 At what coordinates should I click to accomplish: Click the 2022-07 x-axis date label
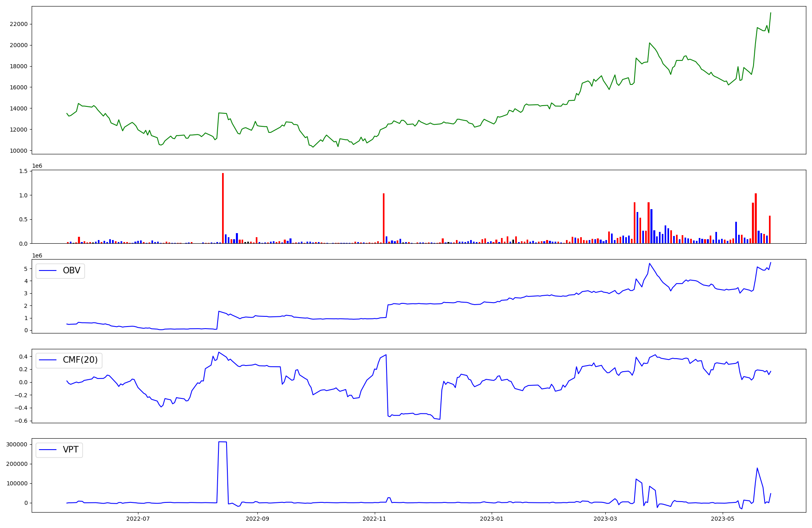[x=138, y=519]
